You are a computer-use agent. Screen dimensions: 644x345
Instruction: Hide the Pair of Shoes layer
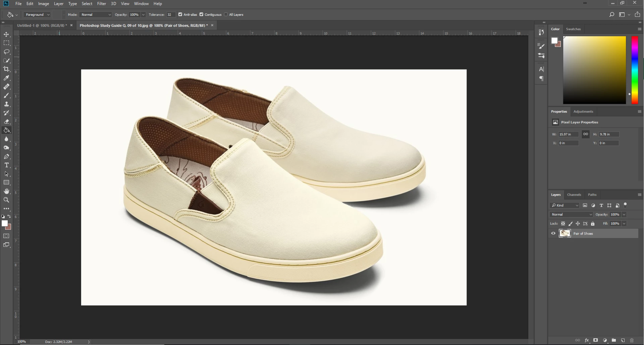[x=553, y=234]
